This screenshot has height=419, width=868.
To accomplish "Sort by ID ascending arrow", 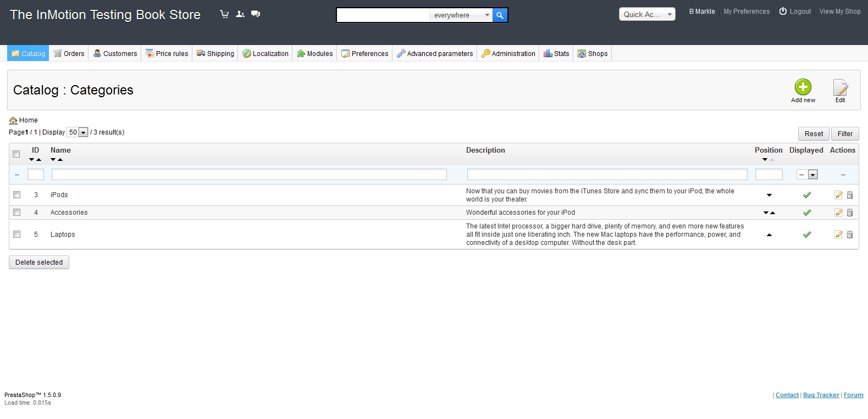I will [x=38, y=160].
